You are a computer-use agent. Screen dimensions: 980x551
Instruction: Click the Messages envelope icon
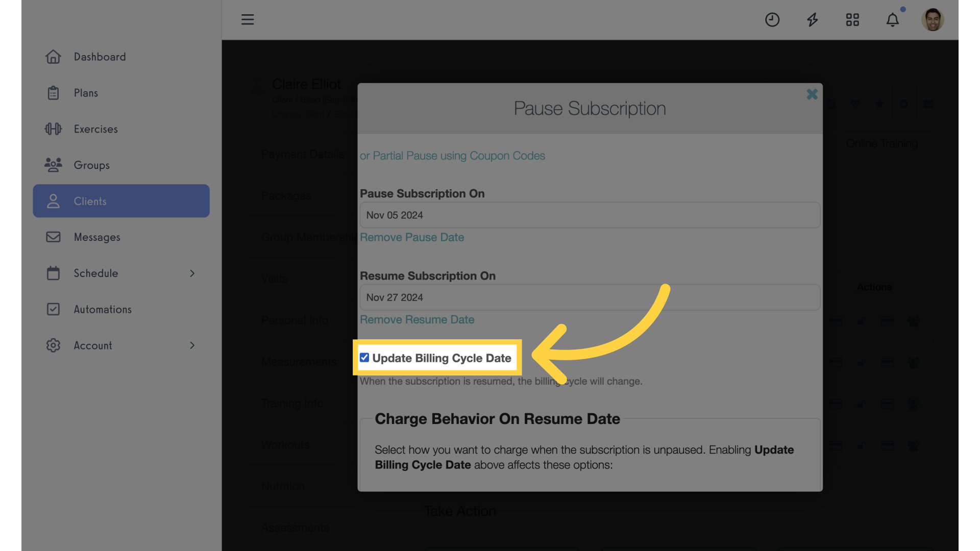click(x=53, y=237)
